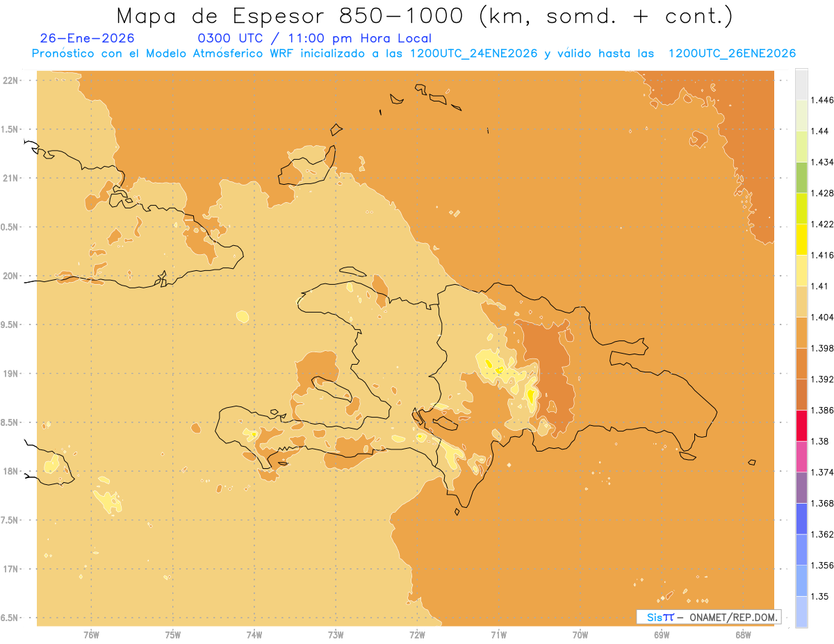Click the longitude label '72W'
Screen dimensions: 834x644
pos(417,635)
